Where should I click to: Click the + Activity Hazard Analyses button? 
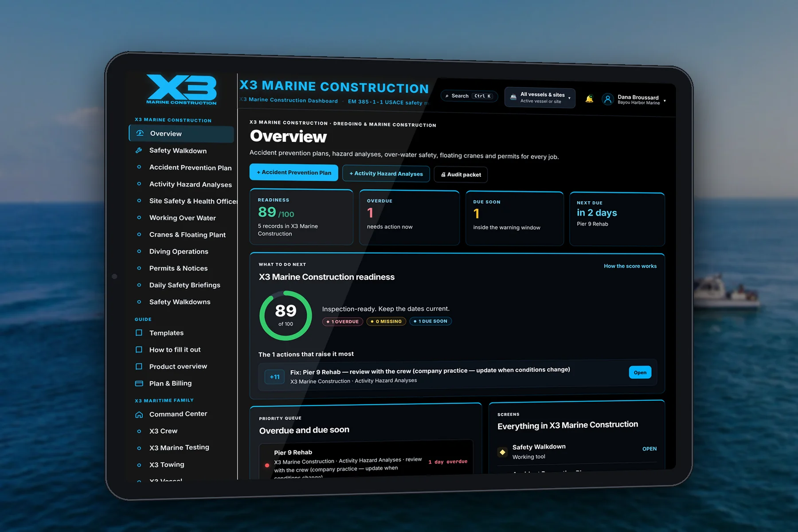386,174
